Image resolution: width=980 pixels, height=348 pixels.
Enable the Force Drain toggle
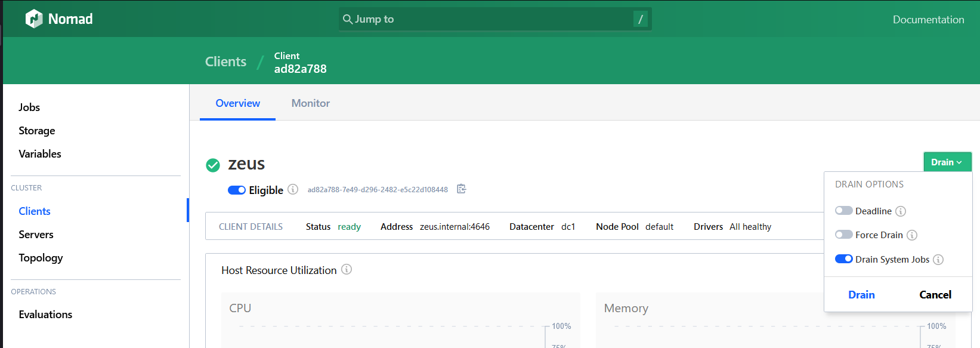[x=843, y=235]
